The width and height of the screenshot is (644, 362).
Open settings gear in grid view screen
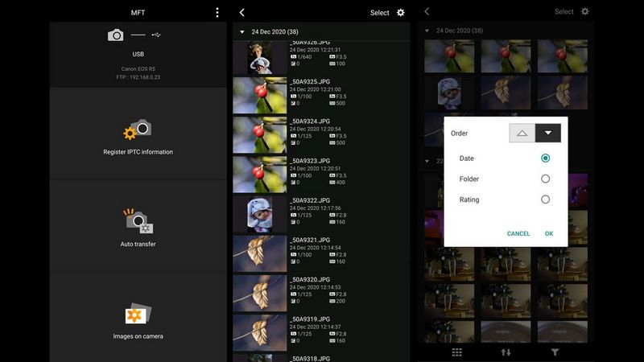pos(585,11)
